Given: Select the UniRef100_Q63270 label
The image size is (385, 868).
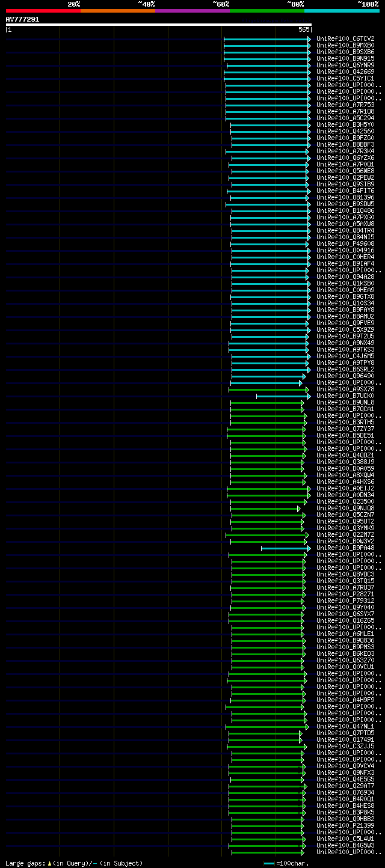Looking at the screenshot, I should [345, 660].
